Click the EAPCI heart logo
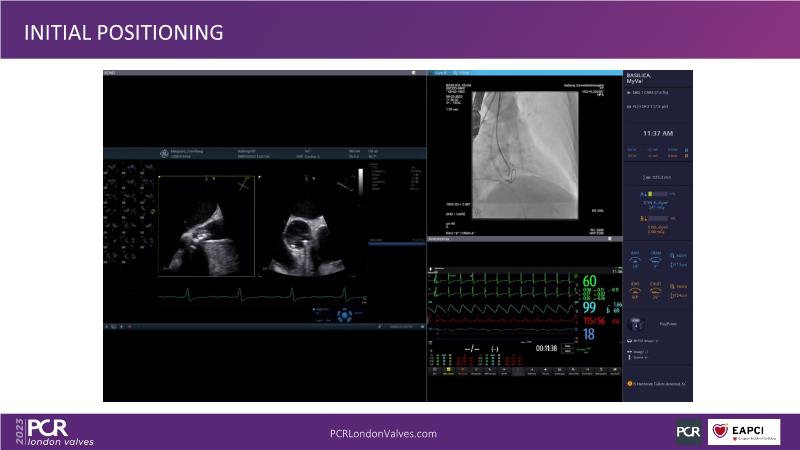The height and width of the screenshot is (450, 800). pyautogui.click(x=743, y=432)
